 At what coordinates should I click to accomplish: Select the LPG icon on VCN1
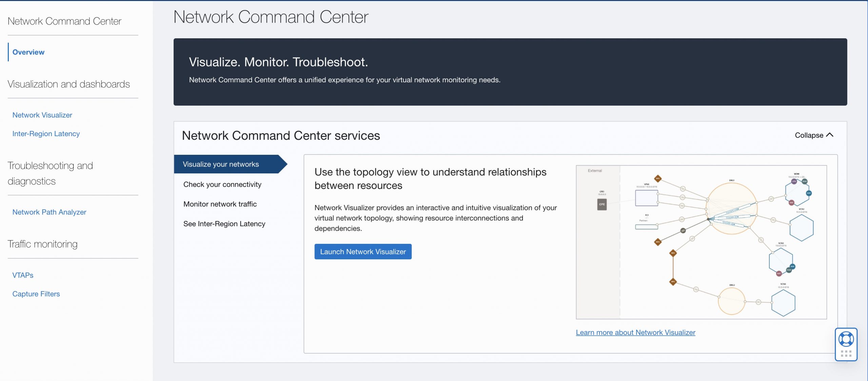(x=794, y=182)
